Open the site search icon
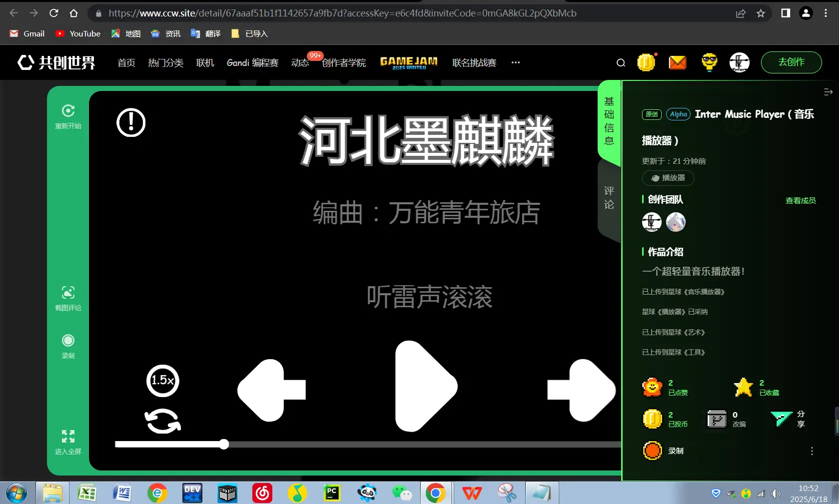 [621, 62]
